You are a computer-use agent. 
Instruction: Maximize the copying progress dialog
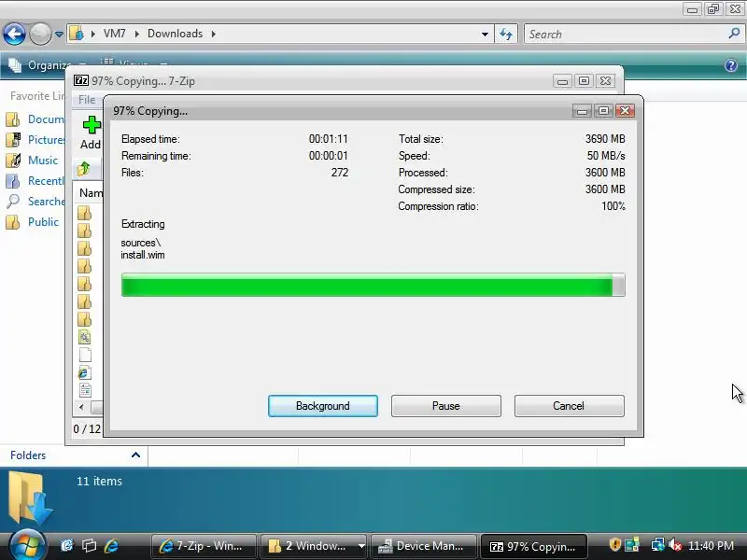point(603,110)
